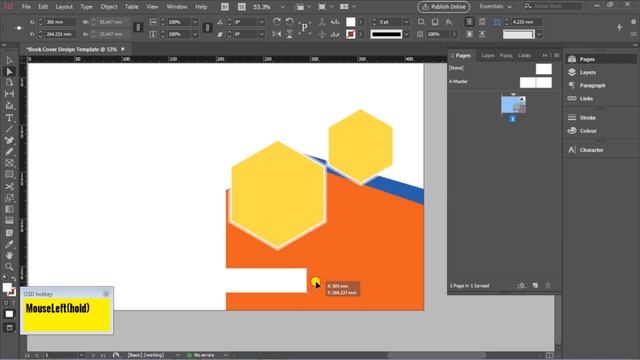
Task: Click rotate 90° clockwise icon
Action: [x=277, y=22]
